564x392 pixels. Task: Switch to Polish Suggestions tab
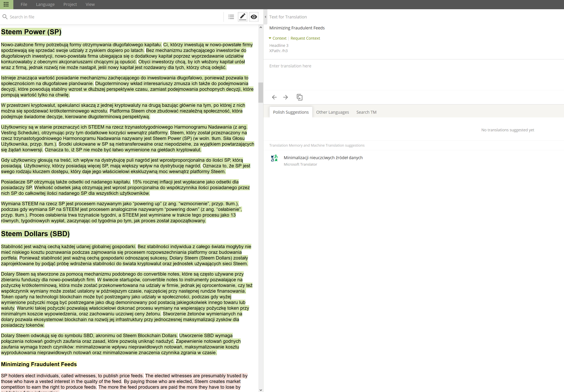pyautogui.click(x=291, y=112)
